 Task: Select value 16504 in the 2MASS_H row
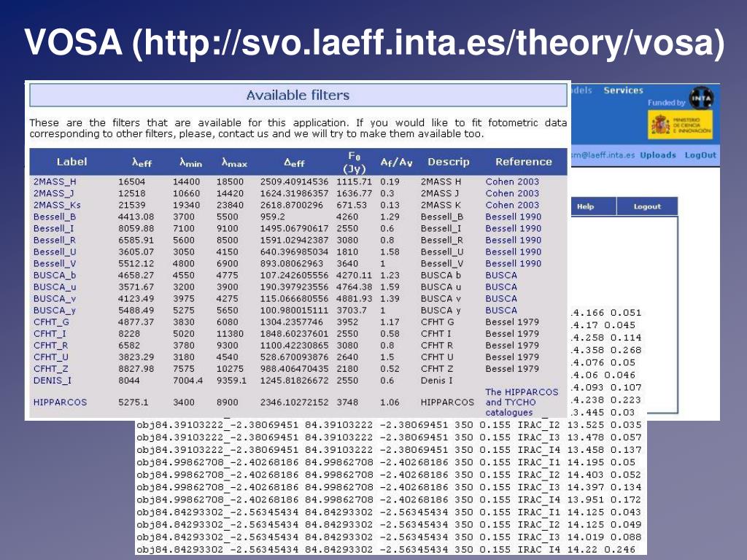click(x=131, y=182)
